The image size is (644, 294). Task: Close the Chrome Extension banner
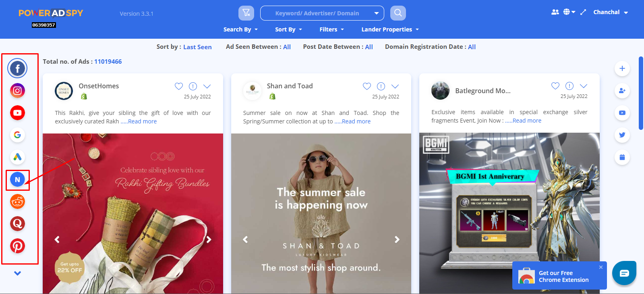(x=601, y=267)
